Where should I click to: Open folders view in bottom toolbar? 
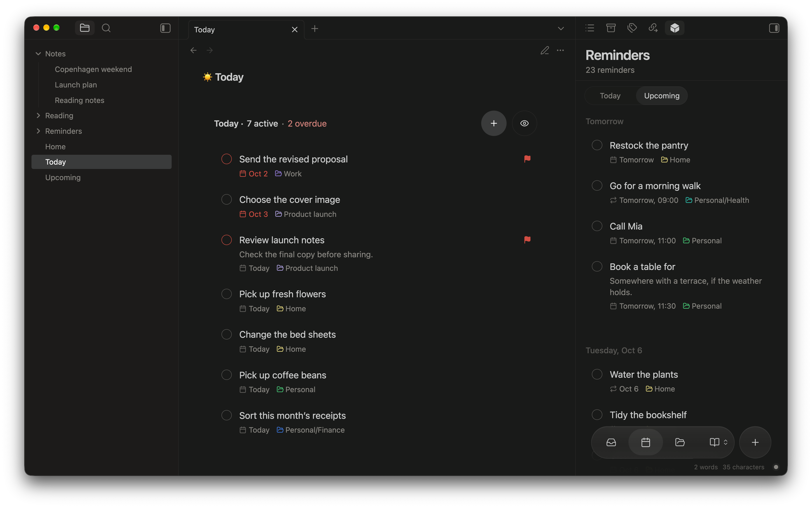680,442
